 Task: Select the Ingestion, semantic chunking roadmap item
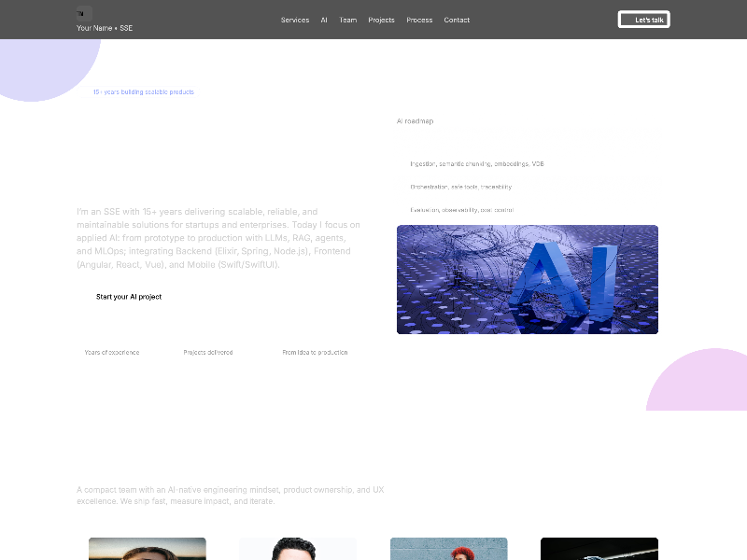pyautogui.click(x=476, y=164)
